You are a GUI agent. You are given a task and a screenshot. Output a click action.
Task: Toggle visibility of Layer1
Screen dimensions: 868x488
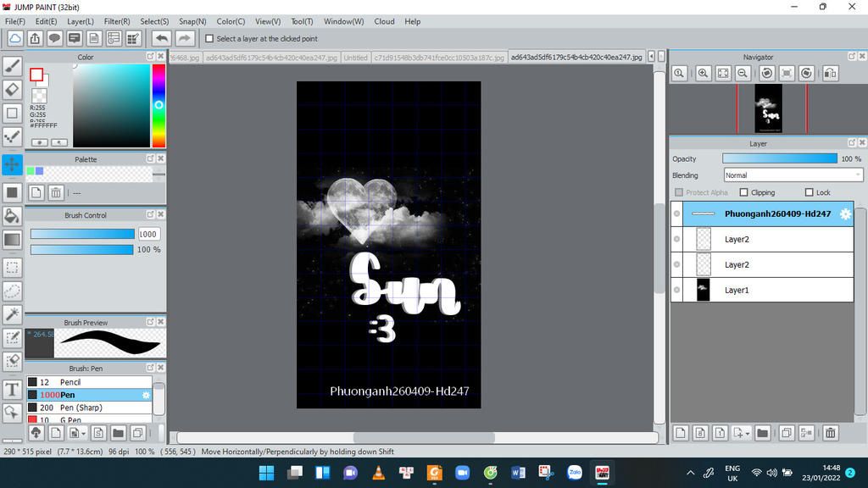(x=676, y=290)
